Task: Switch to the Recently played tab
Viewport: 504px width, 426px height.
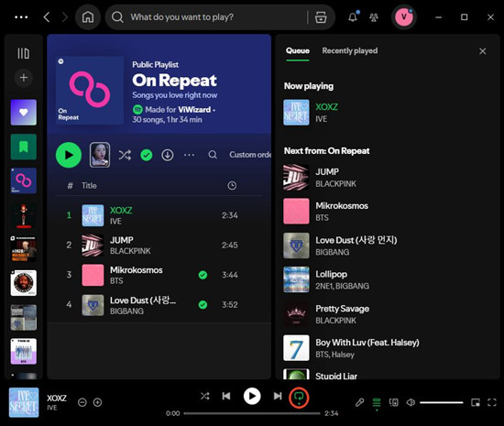Action: click(x=350, y=50)
